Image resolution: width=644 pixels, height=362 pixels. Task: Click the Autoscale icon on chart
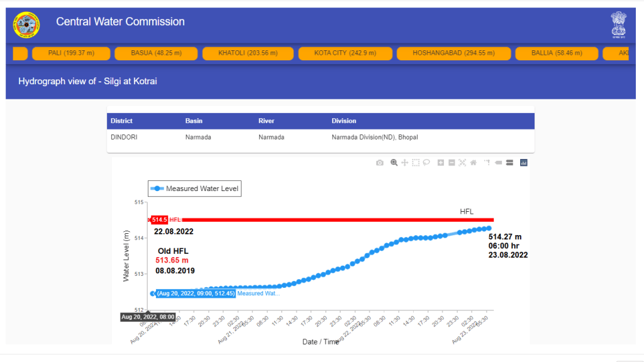[462, 163]
